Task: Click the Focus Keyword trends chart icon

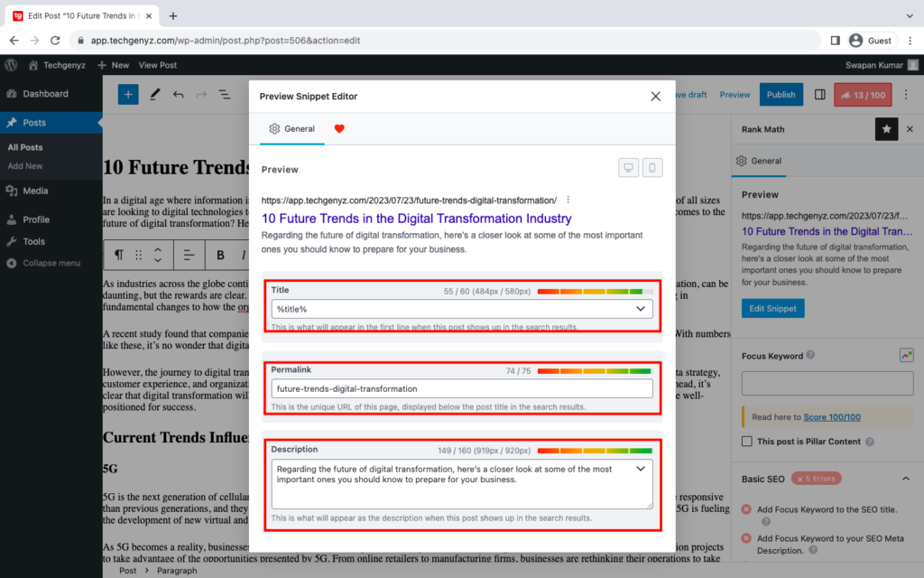Action: coord(906,355)
